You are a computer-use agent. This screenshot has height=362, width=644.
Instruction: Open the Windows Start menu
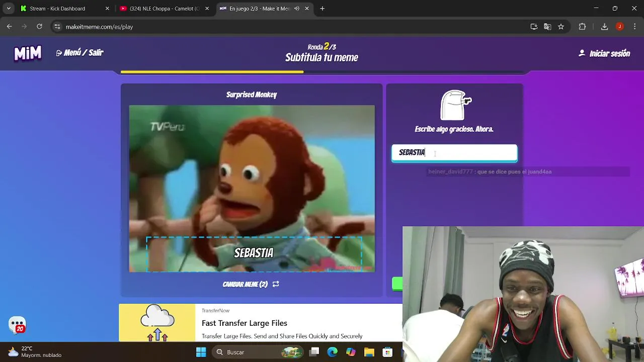click(x=201, y=352)
